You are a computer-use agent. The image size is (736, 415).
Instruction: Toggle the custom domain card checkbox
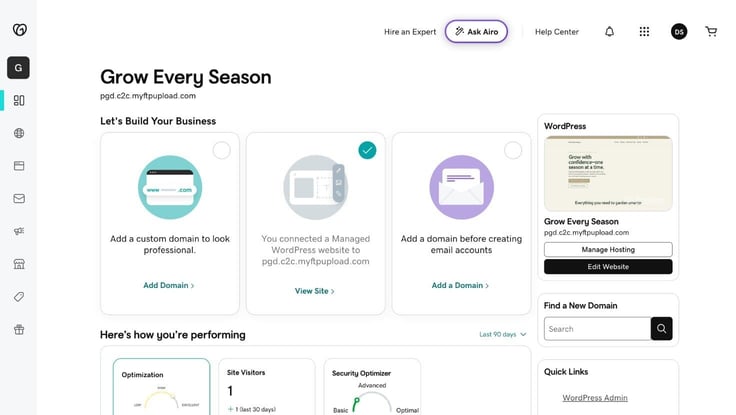coord(222,150)
